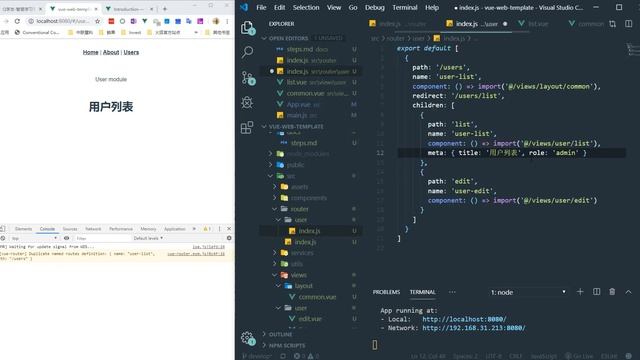Viewport: 640px width, 360px height.
Task: Open common.vue under the layout folder
Action: tap(317, 297)
